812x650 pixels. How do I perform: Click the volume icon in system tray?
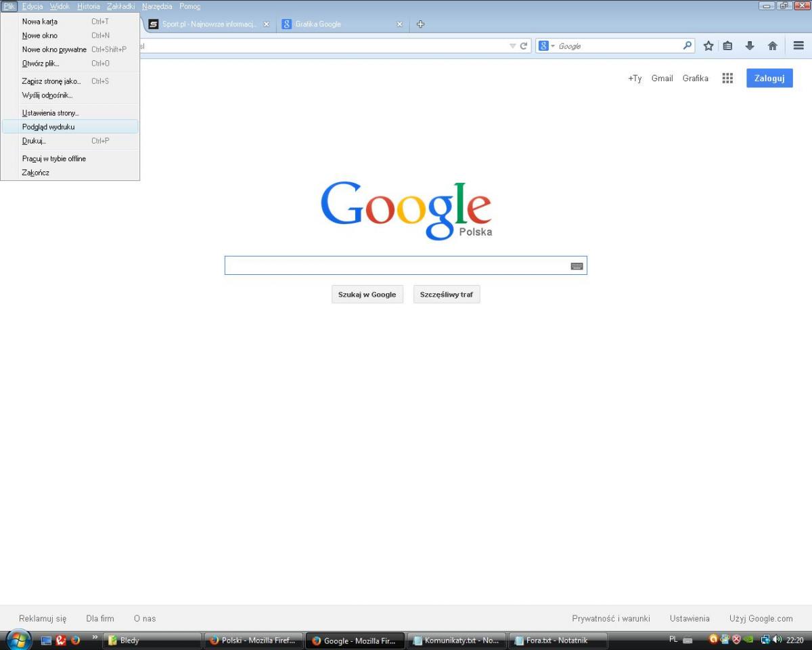point(777,640)
